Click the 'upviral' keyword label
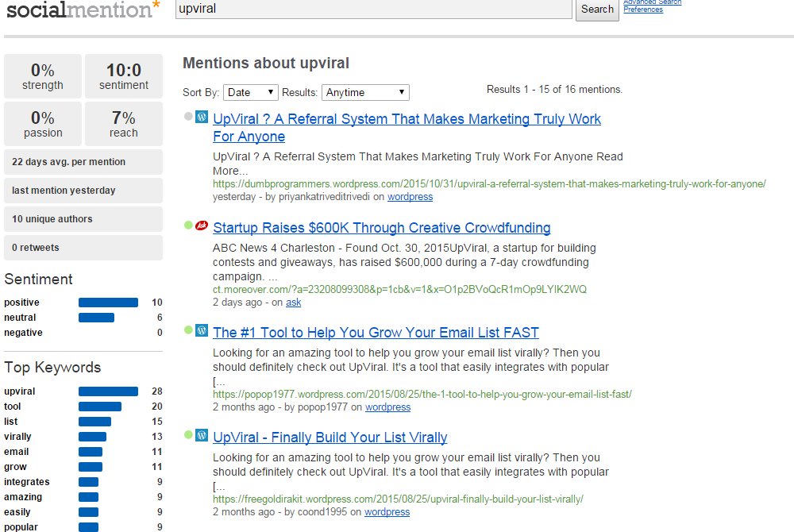 pyautogui.click(x=20, y=391)
